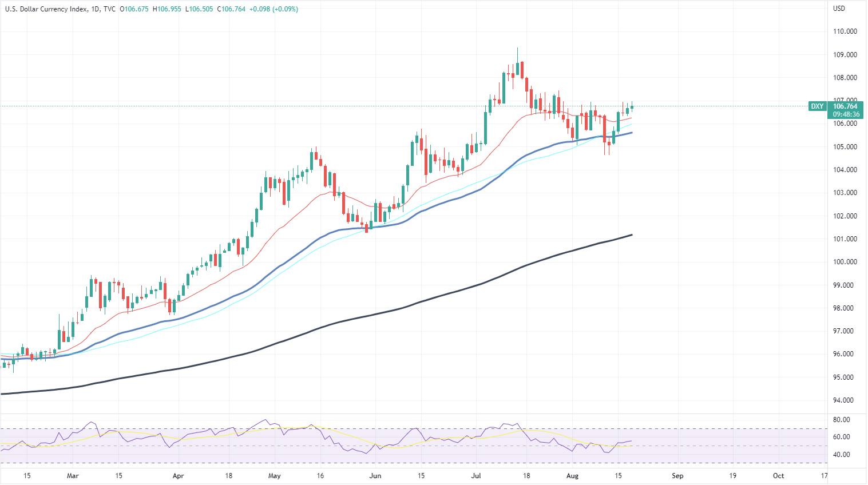
Task: Click the 09:48:36 bar countdown timer
Action: coord(845,114)
